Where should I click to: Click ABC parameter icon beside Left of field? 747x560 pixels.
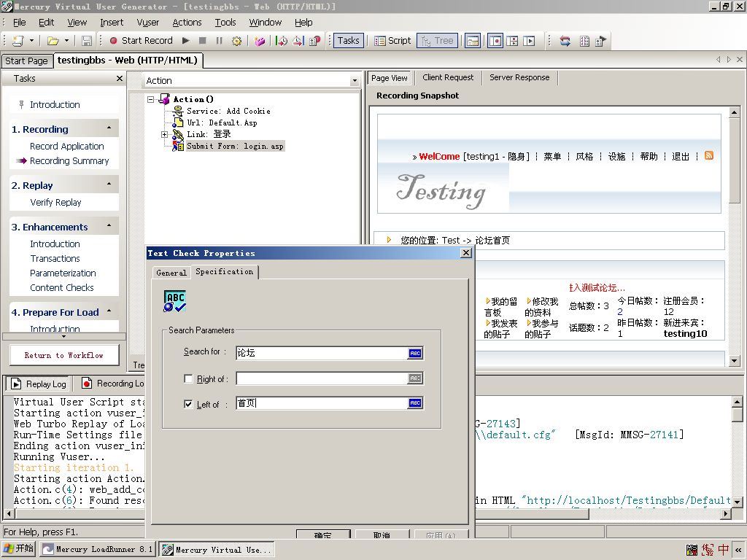pyautogui.click(x=415, y=403)
